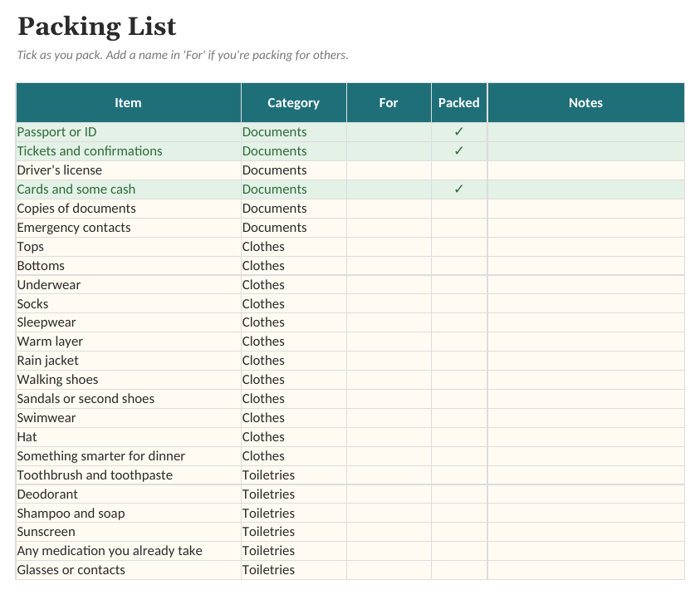Select the Cards and some cash cell
The image size is (700, 595).
pos(129,189)
